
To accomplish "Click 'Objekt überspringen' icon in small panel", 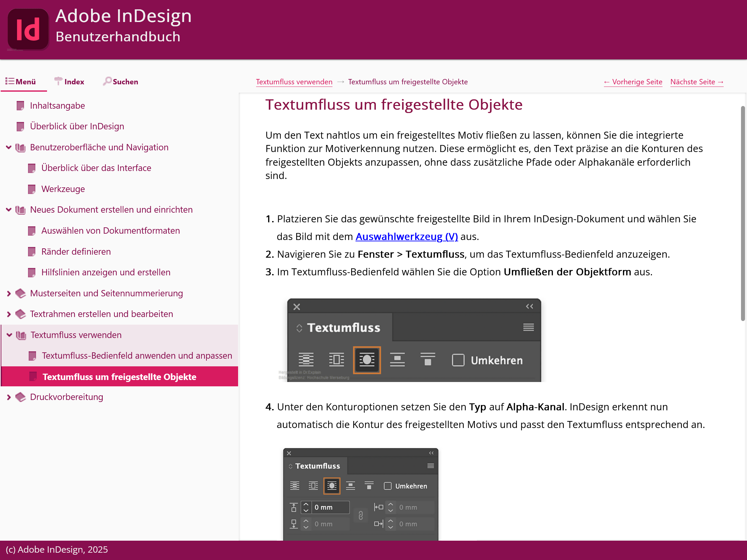I will pos(350,486).
